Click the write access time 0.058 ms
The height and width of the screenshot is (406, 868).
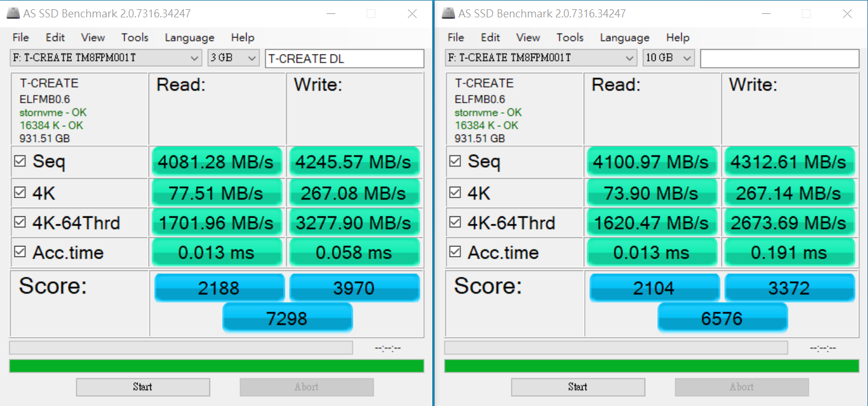(355, 252)
